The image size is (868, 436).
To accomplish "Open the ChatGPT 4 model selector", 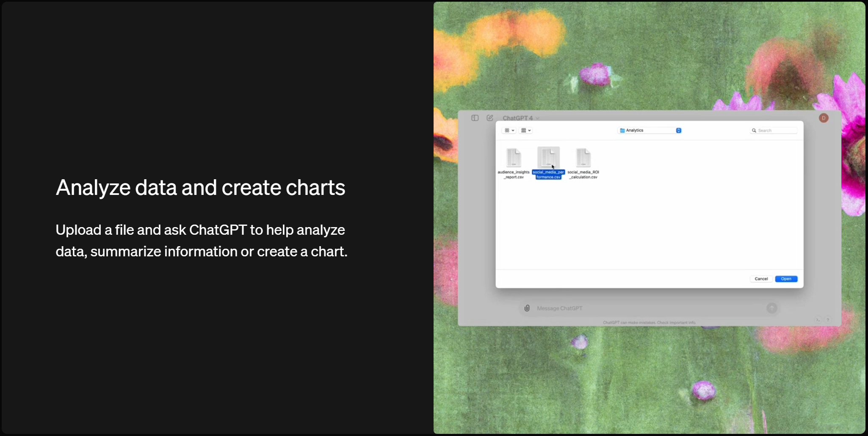I will pyautogui.click(x=520, y=118).
